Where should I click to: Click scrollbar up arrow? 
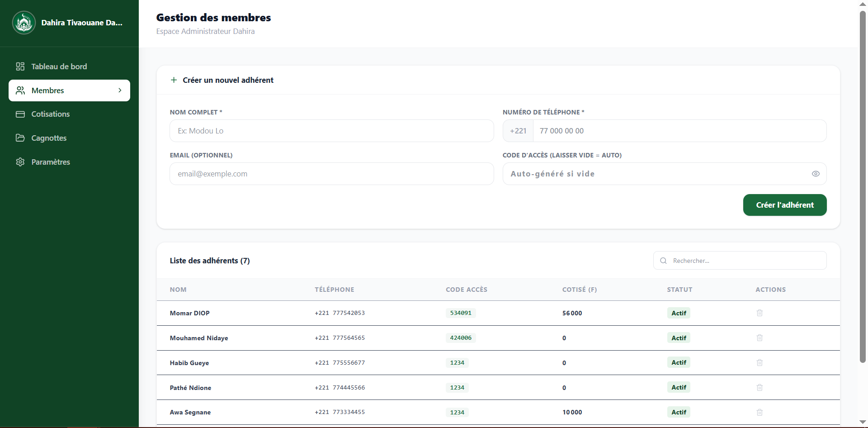863,4
